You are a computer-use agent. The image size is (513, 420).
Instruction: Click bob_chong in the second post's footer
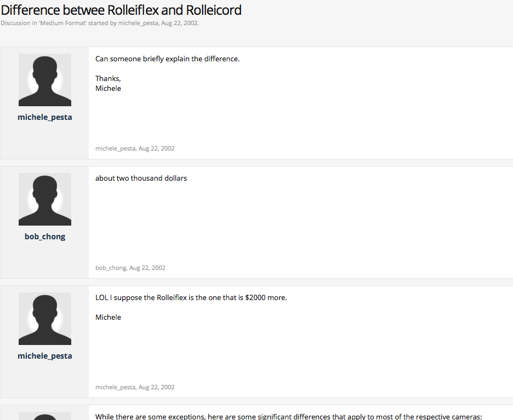tap(111, 268)
